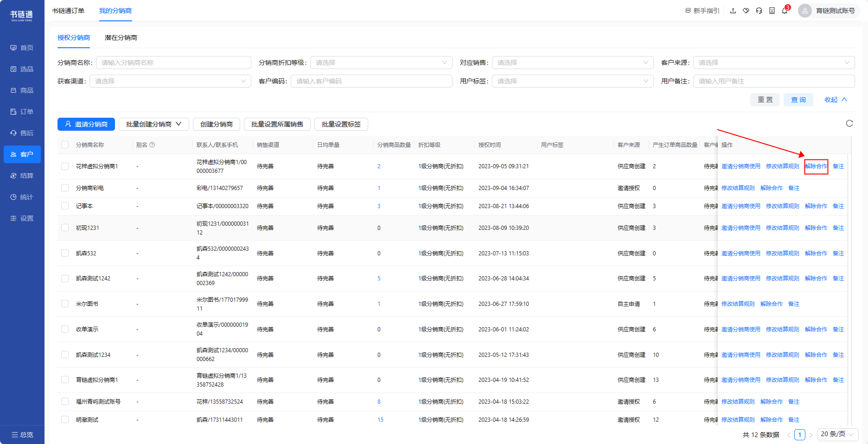Open 订单 in sidebar
The height and width of the screenshot is (444, 868).
click(22, 112)
